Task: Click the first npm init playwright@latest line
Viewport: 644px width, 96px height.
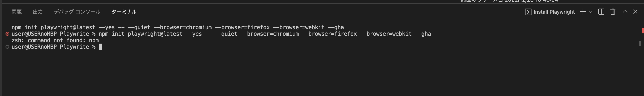Action: (x=177, y=27)
